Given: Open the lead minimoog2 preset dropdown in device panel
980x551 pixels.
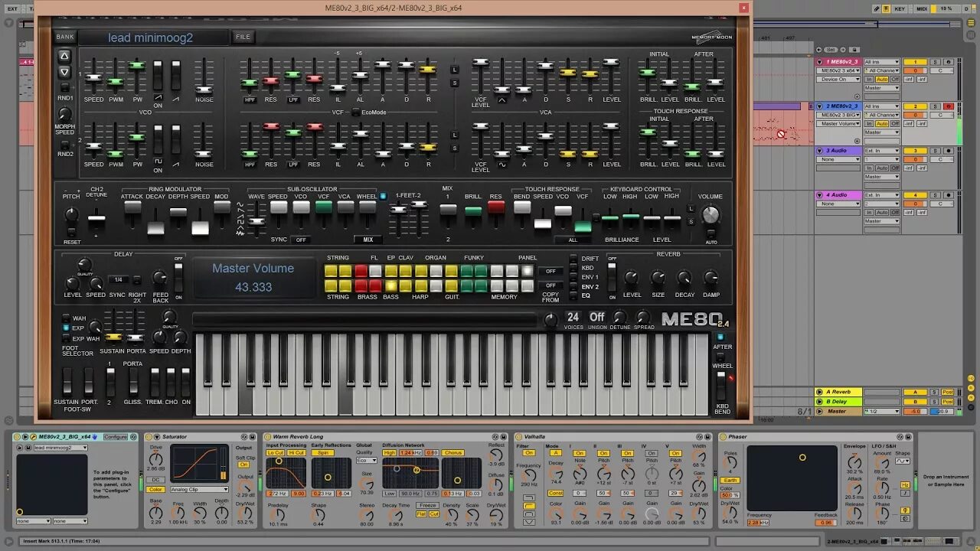Looking at the screenshot, I should tap(60, 448).
